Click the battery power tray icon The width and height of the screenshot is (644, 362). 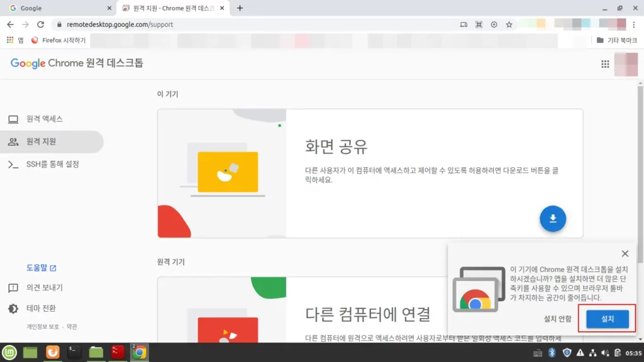[618, 353]
